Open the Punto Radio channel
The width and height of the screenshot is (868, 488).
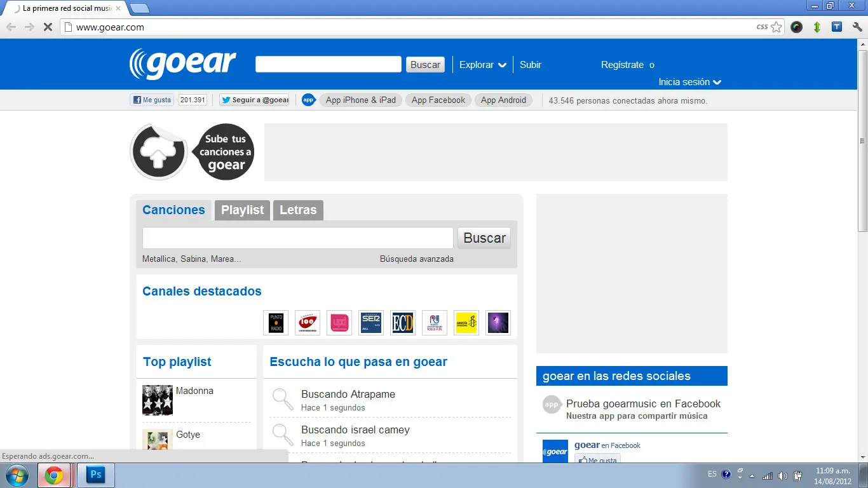coord(276,323)
